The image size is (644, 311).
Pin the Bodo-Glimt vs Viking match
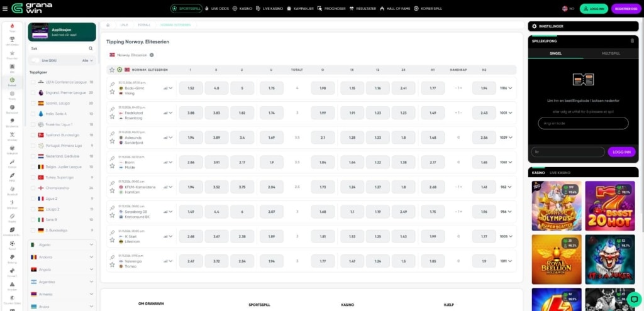(112, 85)
